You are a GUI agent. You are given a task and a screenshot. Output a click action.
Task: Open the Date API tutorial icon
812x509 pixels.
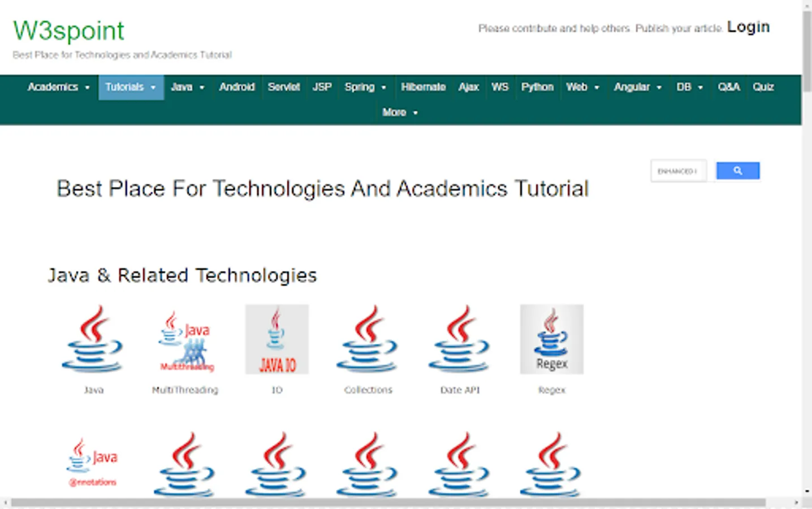[460, 339]
